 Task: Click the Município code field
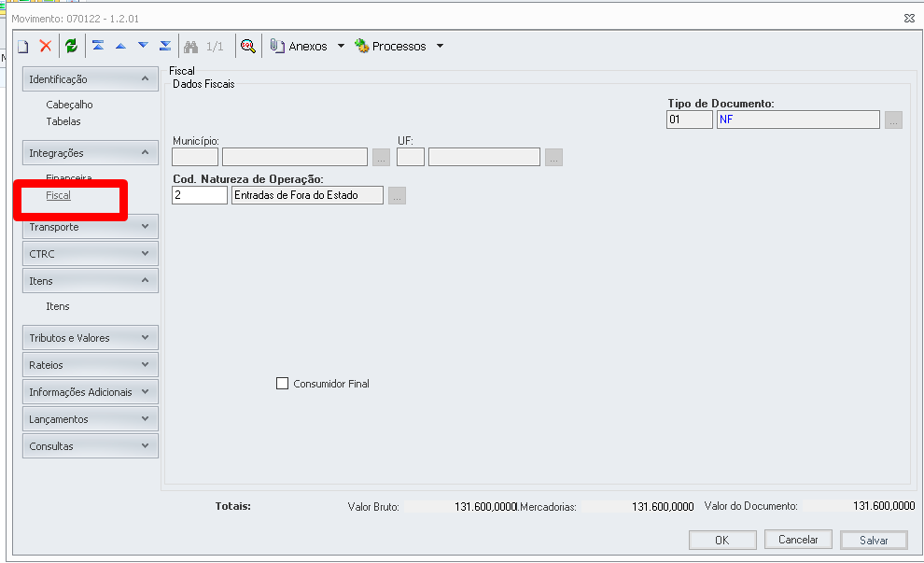tap(195, 157)
